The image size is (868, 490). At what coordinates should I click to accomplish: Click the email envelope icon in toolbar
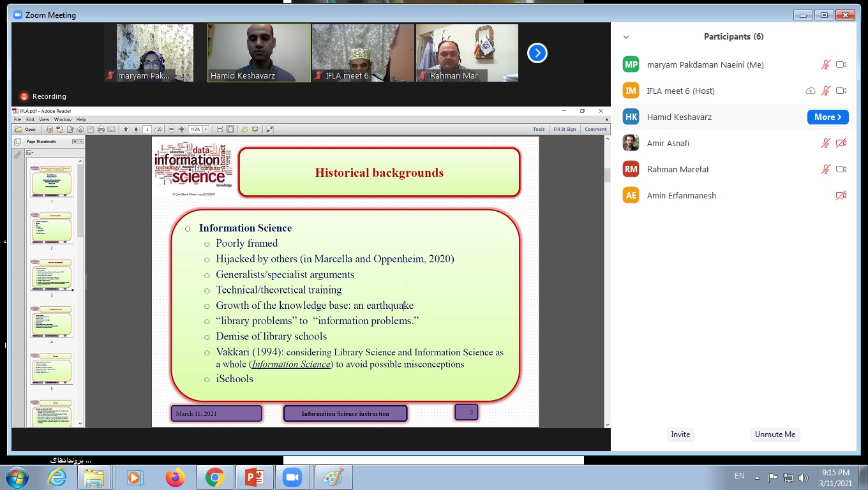[111, 130]
